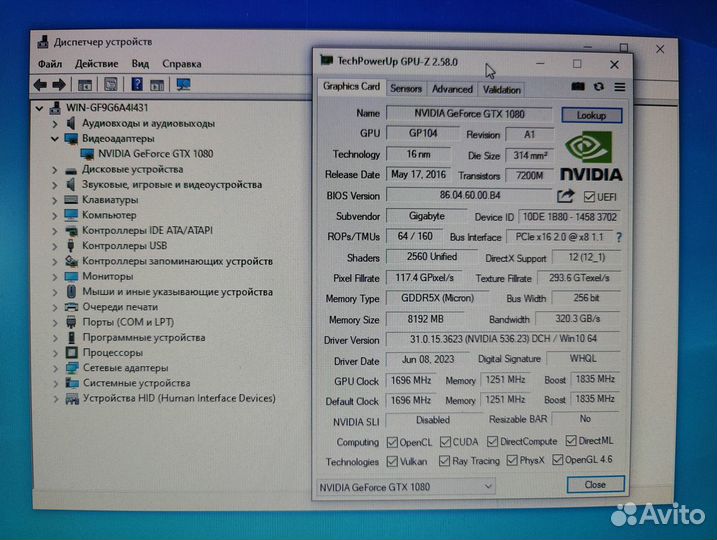Open the Файл menu
The height and width of the screenshot is (540, 717).
(50, 64)
